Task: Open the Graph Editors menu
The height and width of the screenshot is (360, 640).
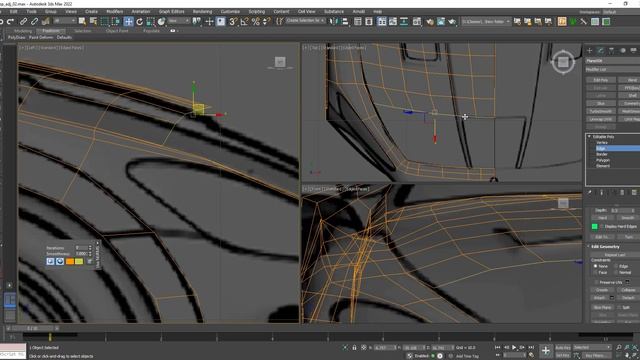Action: pos(171,12)
